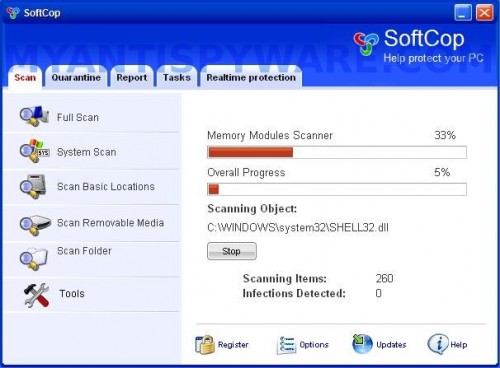Click the Memory Modules Scanner label

click(x=270, y=135)
